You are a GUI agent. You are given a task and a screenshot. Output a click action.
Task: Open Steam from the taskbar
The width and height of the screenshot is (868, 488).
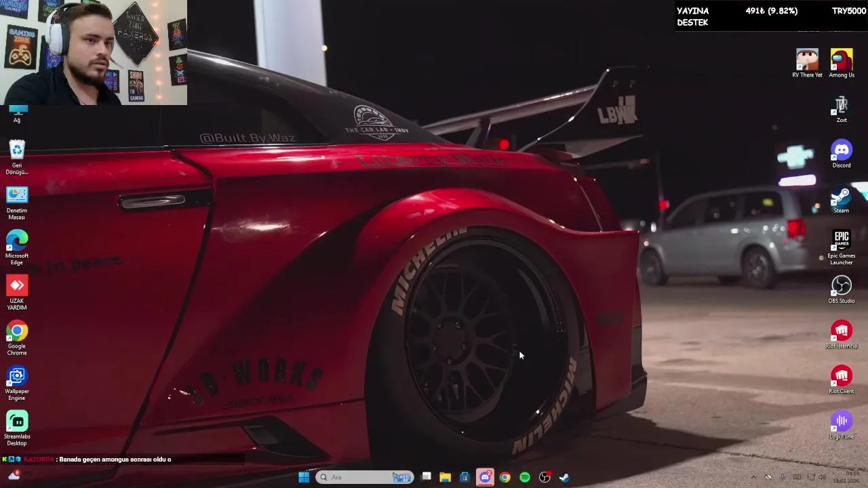564,477
